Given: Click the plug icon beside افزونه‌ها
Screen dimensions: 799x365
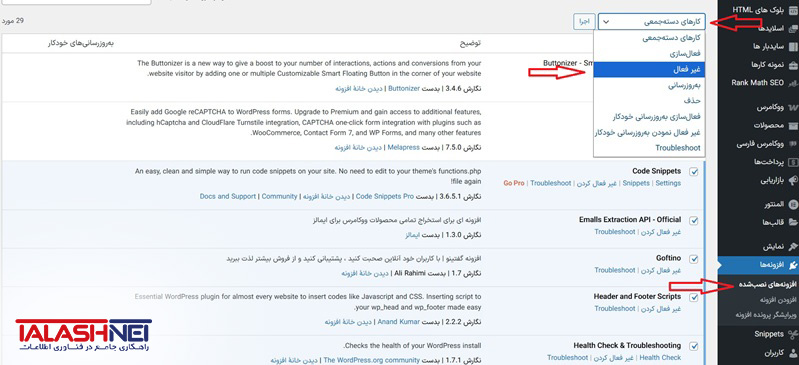Looking at the screenshot, I should pos(793,265).
